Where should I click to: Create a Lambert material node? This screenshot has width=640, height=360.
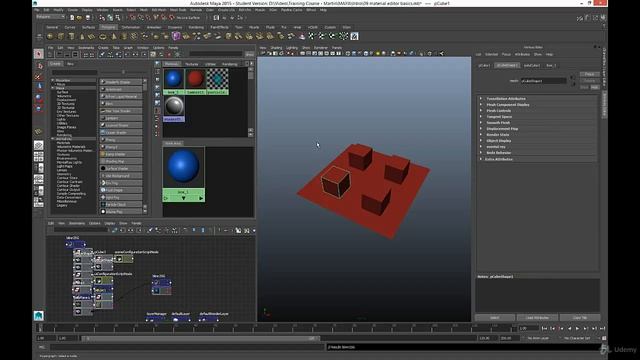(121, 118)
